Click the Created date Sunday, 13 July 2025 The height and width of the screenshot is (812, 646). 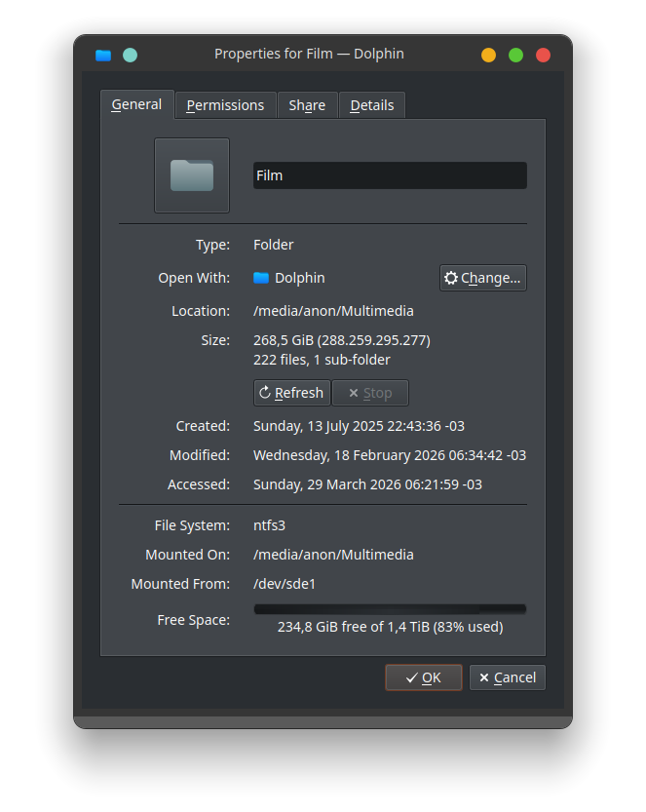pos(359,426)
